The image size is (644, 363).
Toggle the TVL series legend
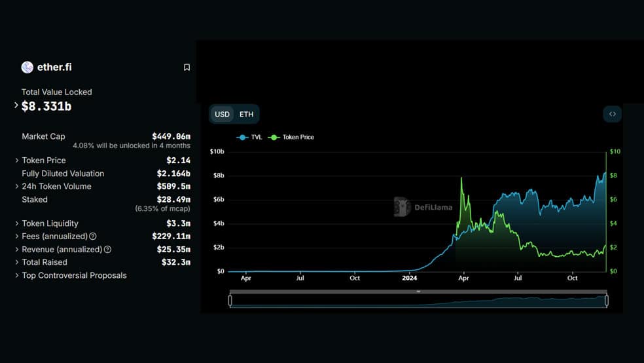(x=249, y=138)
